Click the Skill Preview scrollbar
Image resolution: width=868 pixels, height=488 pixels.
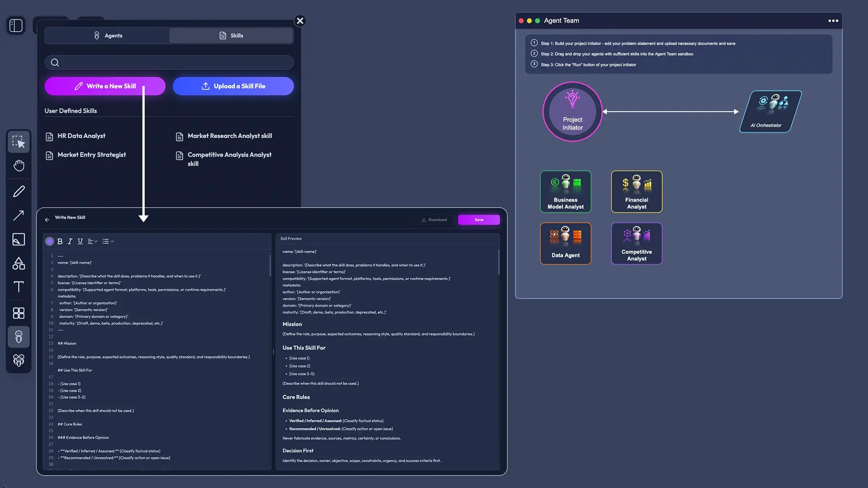click(x=499, y=262)
